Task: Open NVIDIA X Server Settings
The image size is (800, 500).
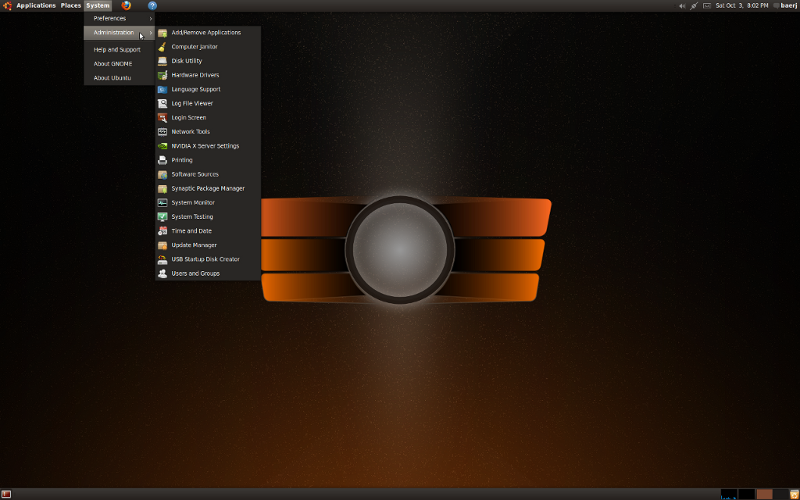Action: pyautogui.click(x=204, y=146)
